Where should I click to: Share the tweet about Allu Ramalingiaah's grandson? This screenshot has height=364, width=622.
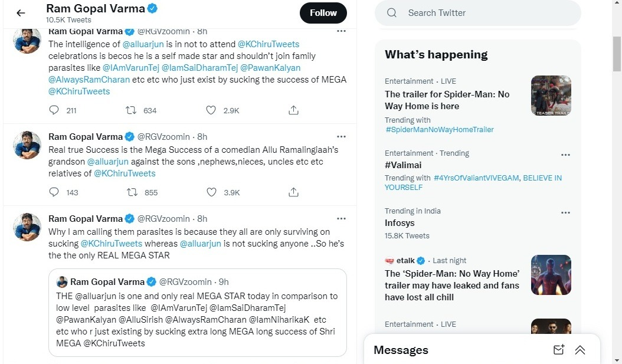pos(293,192)
